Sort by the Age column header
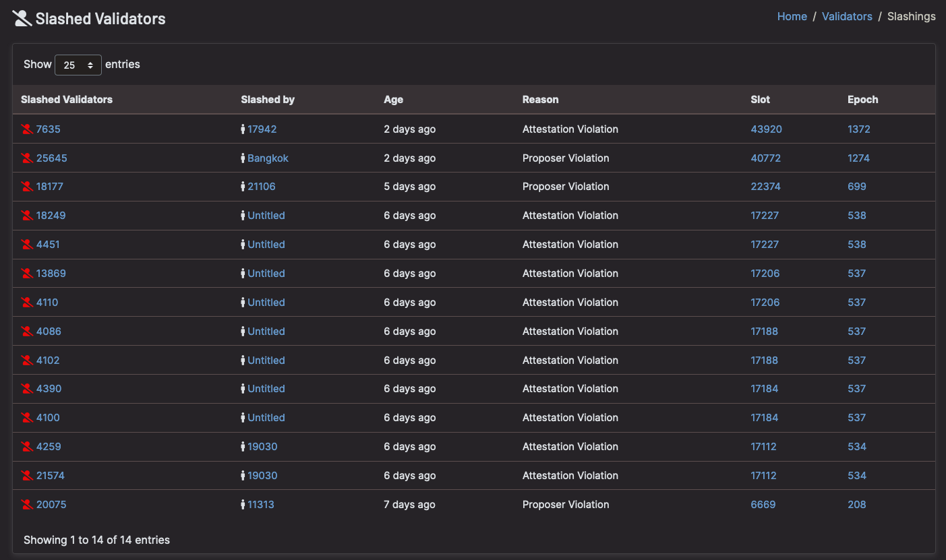The width and height of the screenshot is (946, 560). [393, 100]
